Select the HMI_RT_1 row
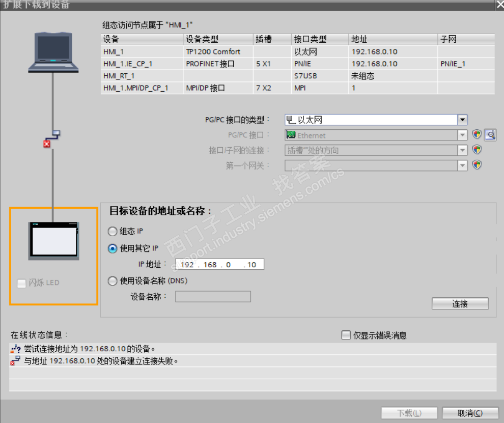The height and width of the screenshot is (423, 504). click(298, 76)
